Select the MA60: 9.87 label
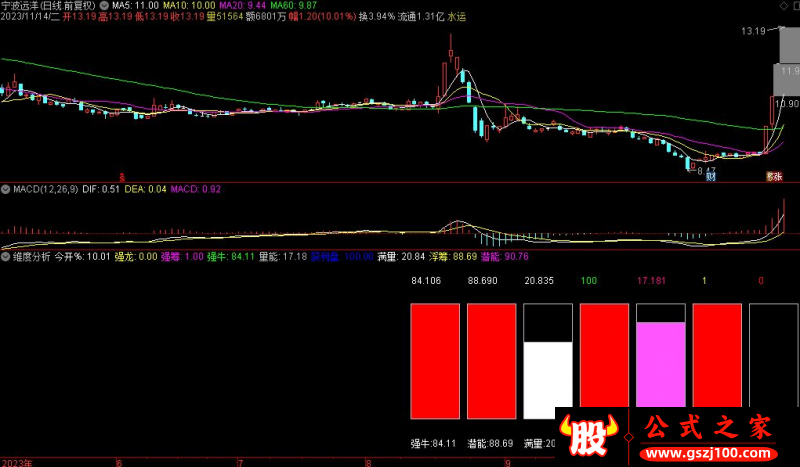Image resolution: width=800 pixels, height=467 pixels. point(293,6)
